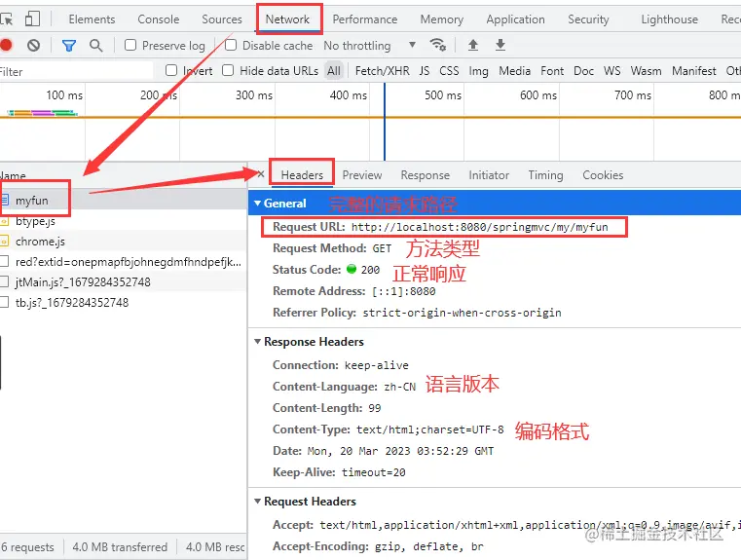The width and height of the screenshot is (741, 560).
Task: Filter requests by WS type
Action: click(x=612, y=71)
